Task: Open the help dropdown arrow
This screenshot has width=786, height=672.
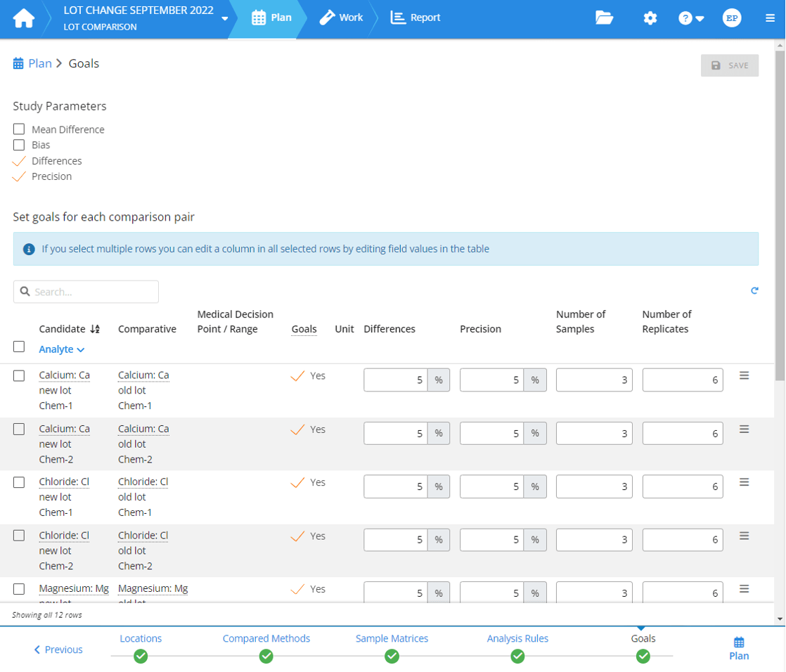Action: click(701, 18)
